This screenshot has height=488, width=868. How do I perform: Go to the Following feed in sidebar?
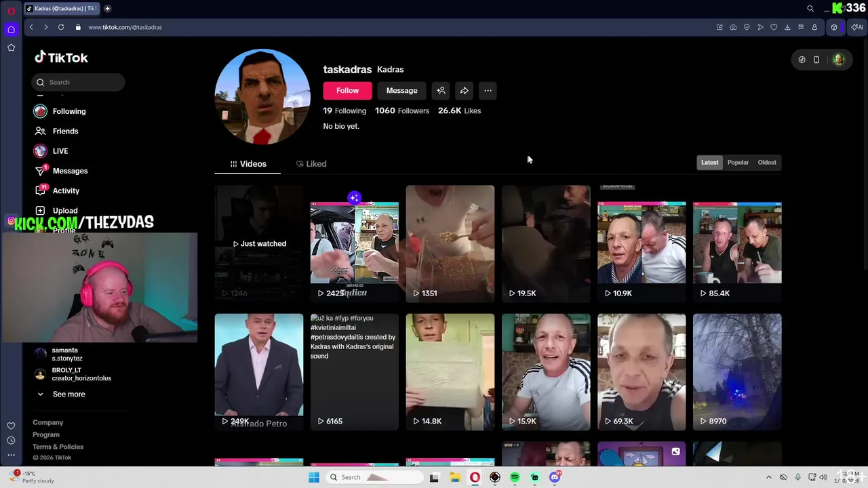pyautogui.click(x=60, y=111)
